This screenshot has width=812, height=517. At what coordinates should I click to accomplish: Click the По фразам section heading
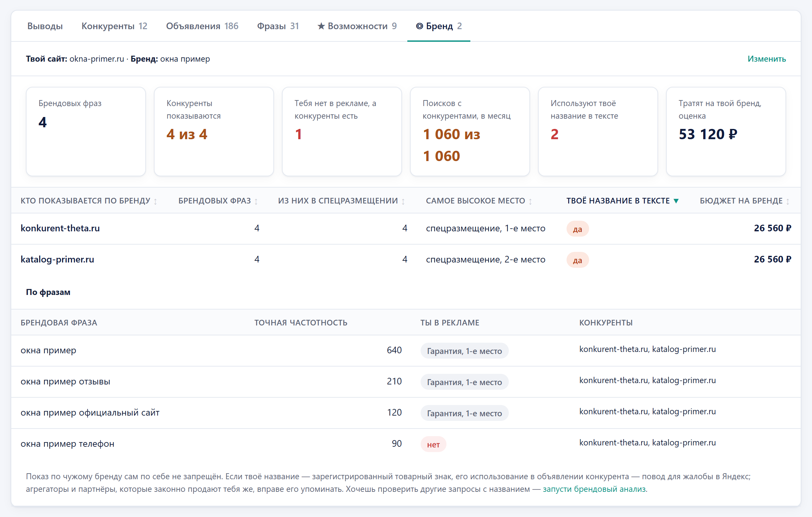tap(48, 292)
